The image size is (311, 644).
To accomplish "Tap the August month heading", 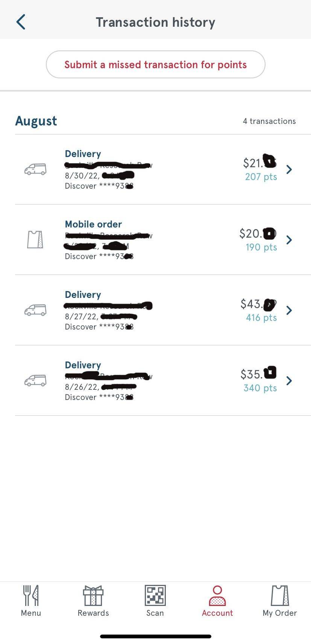I will click(36, 121).
